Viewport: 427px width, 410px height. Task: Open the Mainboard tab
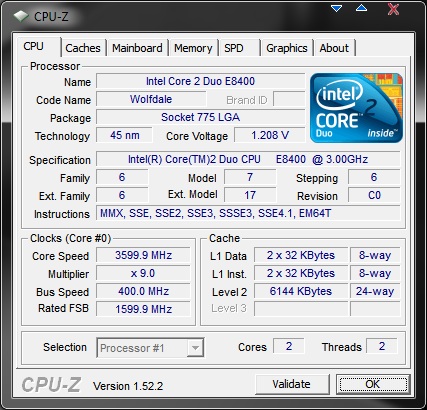[x=137, y=48]
